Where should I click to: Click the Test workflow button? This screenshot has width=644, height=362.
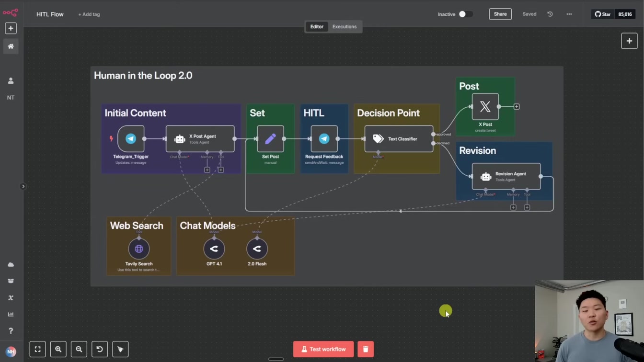tap(323, 349)
